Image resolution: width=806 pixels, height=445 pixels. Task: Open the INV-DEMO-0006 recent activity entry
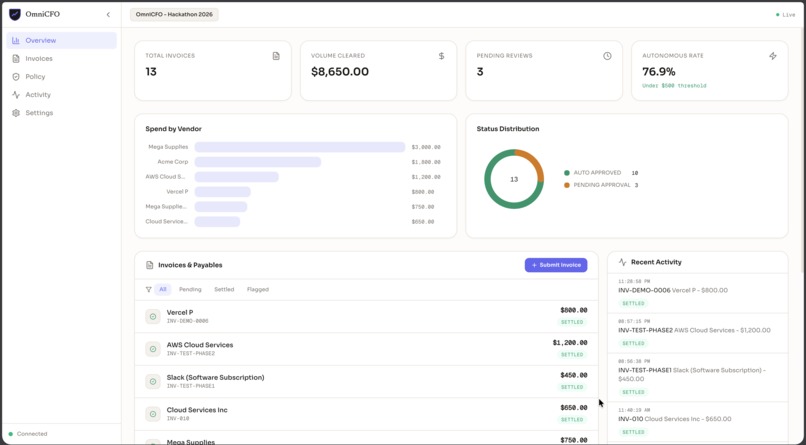pos(698,293)
